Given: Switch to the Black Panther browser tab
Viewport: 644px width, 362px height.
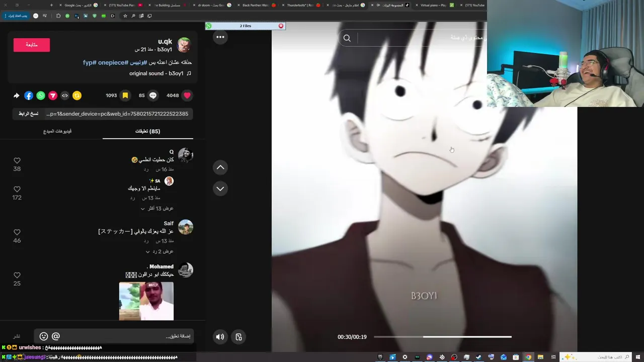Looking at the screenshot, I should [257, 5].
